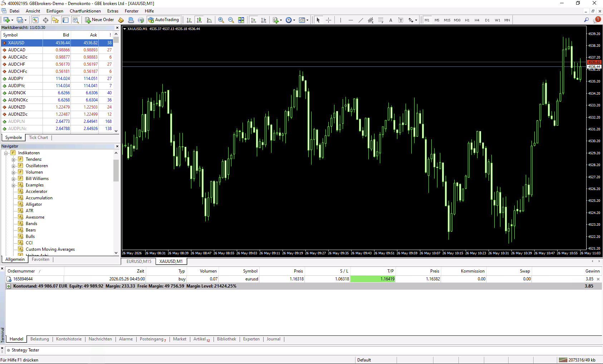Switch chart to bar chart type
Screen dimensions: 603x364
189,20
